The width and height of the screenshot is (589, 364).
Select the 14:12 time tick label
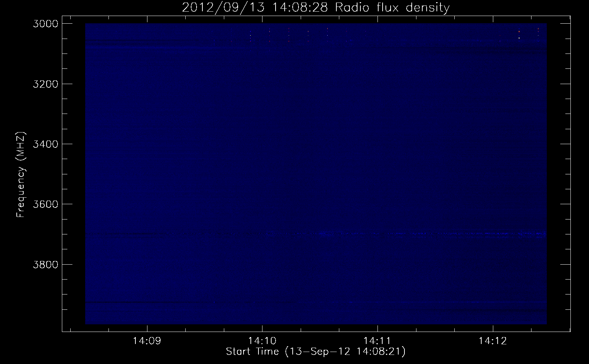click(x=493, y=341)
